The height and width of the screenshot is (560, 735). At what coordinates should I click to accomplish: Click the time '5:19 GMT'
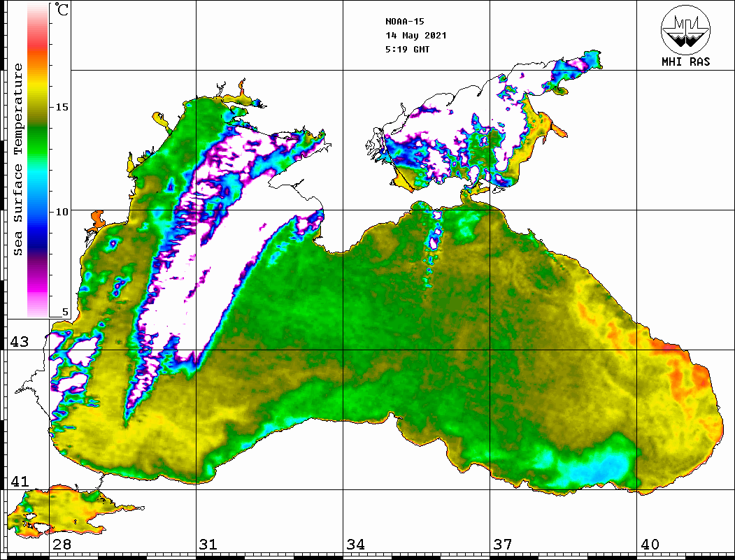click(x=407, y=49)
